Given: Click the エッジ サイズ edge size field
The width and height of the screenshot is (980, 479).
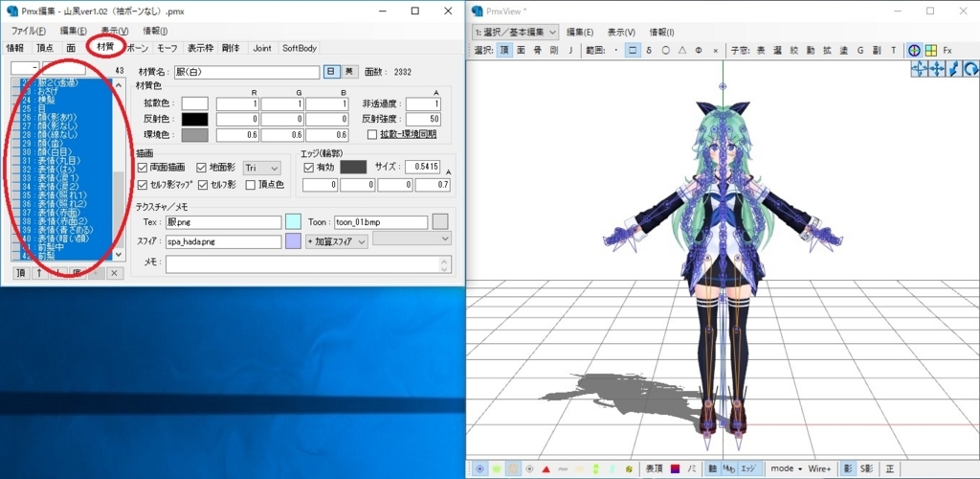Looking at the screenshot, I should coord(422,167).
